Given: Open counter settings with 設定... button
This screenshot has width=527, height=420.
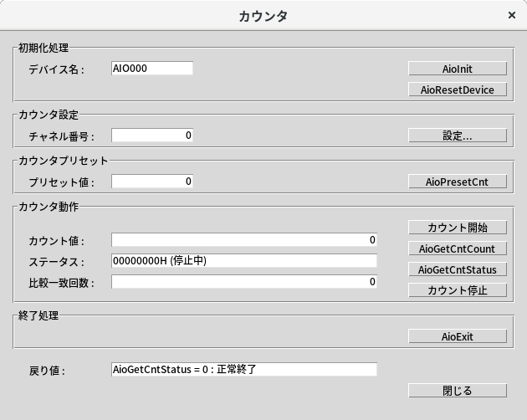Looking at the screenshot, I should [x=458, y=135].
